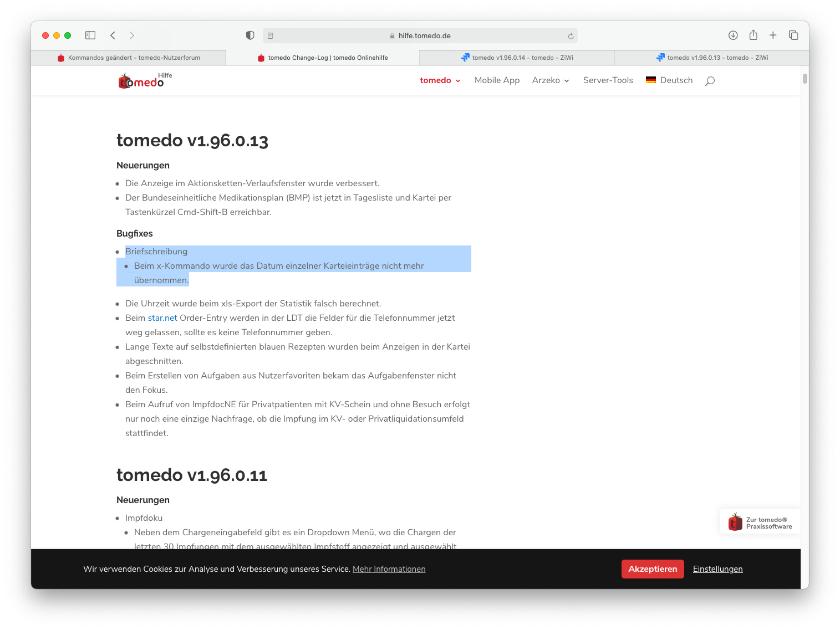Expand the tomedo navigation dropdown
This screenshot has width=840, height=630.
[x=440, y=80]
